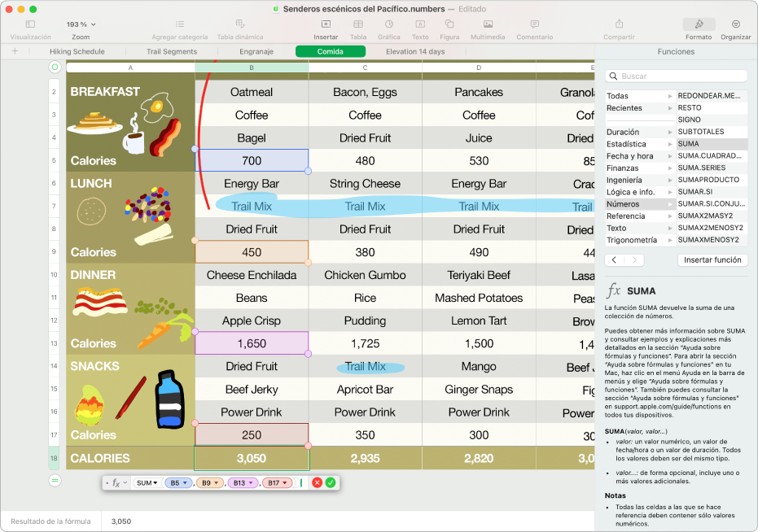The image size is (758, 532).
Task: Click the Formato brush icon
Action: click(x=698, y=24)
